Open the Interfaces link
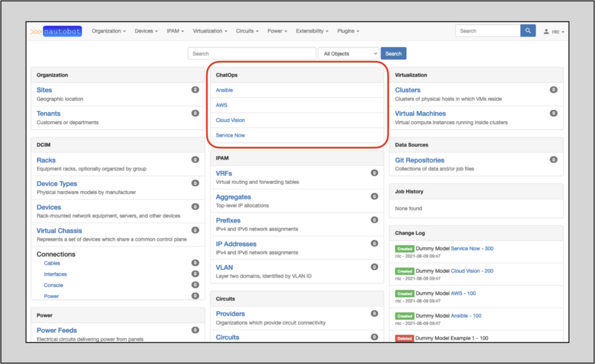Viewport: 595px width, 364px height. click(x=55, y=274)
